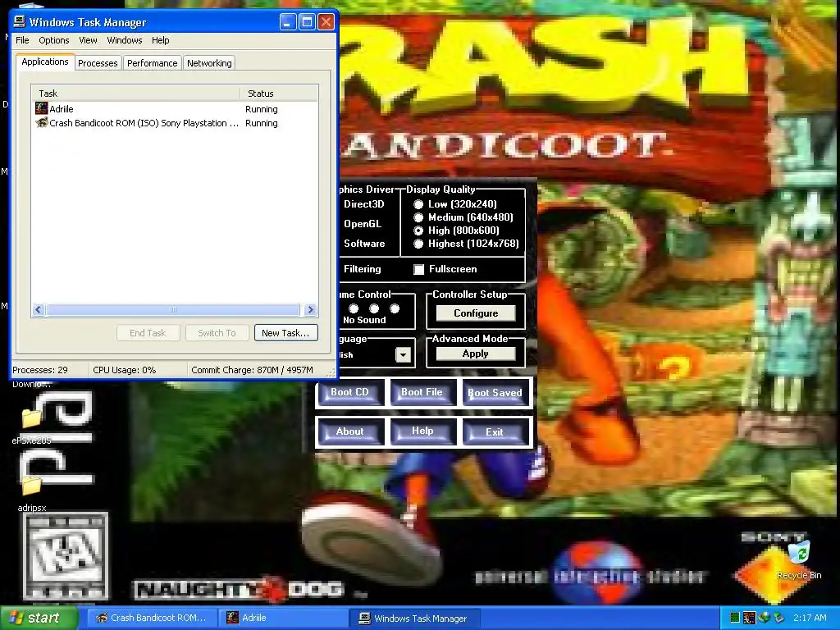Click the Boot File button

(x=422, y=393)
